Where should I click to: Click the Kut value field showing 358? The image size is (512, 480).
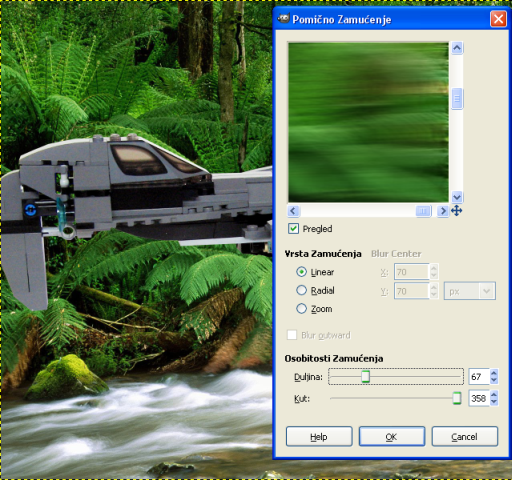(479, 398)
